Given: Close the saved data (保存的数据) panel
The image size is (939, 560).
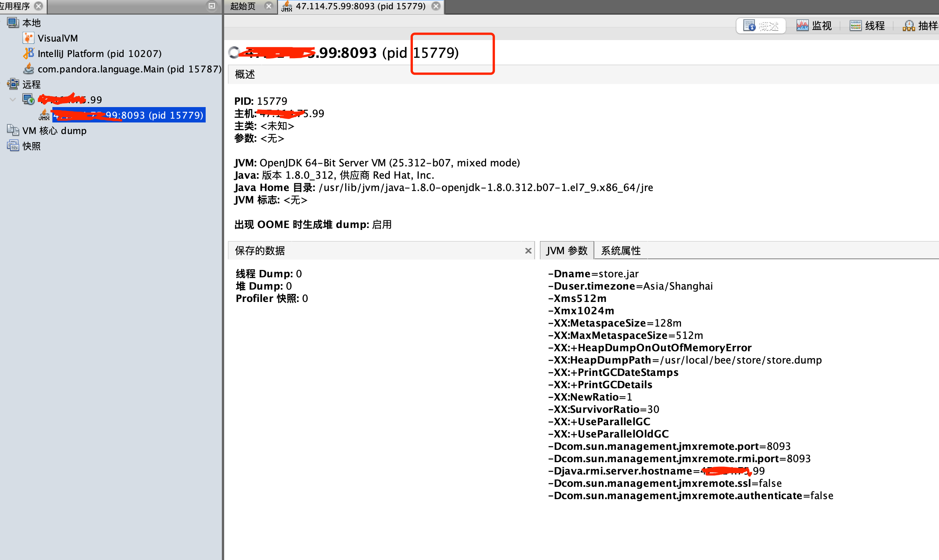Looking at the screenshot, I should (x=528, y=251).
